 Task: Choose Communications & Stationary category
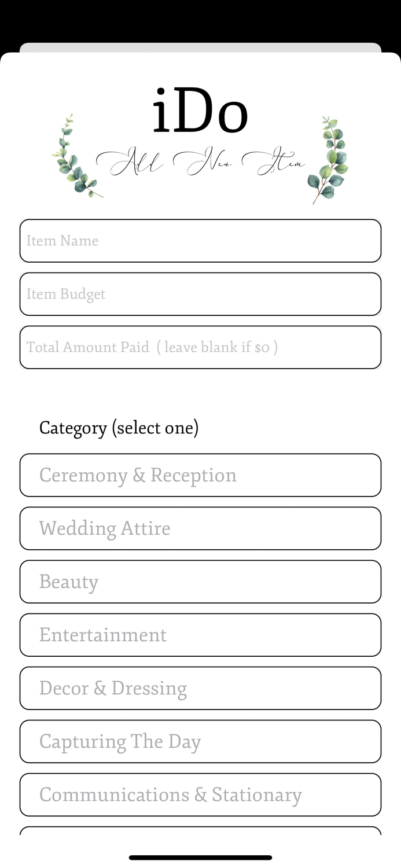(x=200, y=794)
